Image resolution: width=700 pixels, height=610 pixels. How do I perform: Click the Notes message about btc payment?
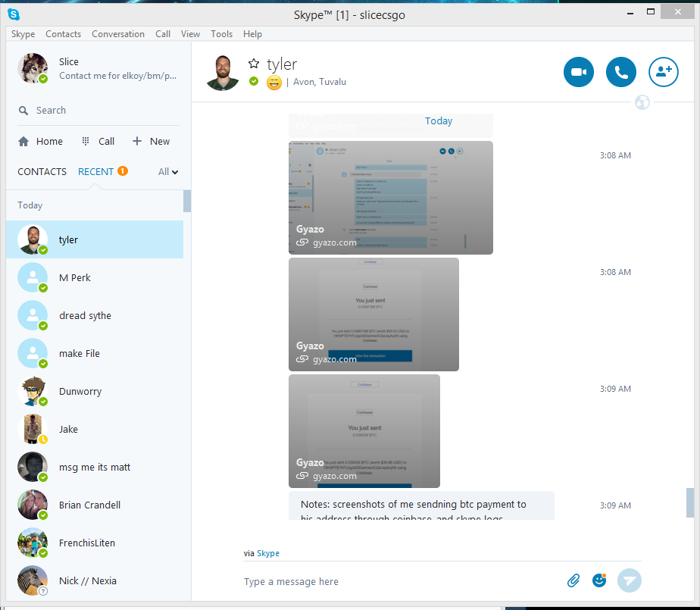(421, 505)
